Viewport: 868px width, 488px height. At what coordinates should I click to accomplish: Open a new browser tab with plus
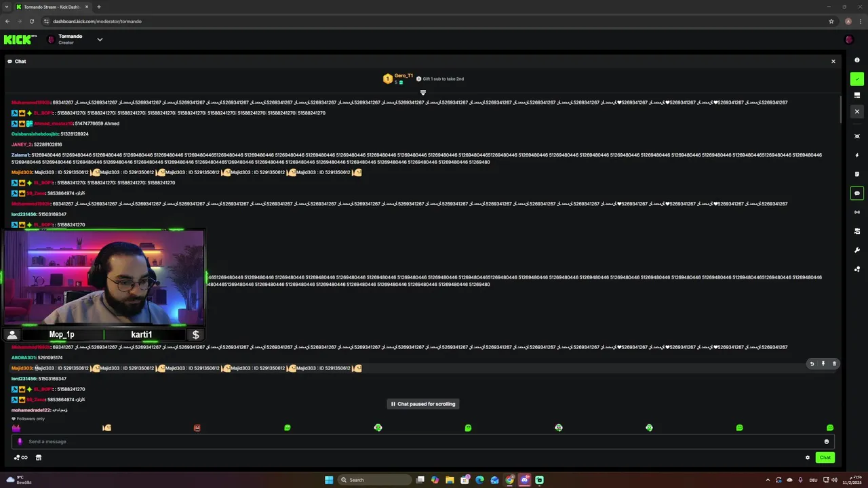point(99,7)
